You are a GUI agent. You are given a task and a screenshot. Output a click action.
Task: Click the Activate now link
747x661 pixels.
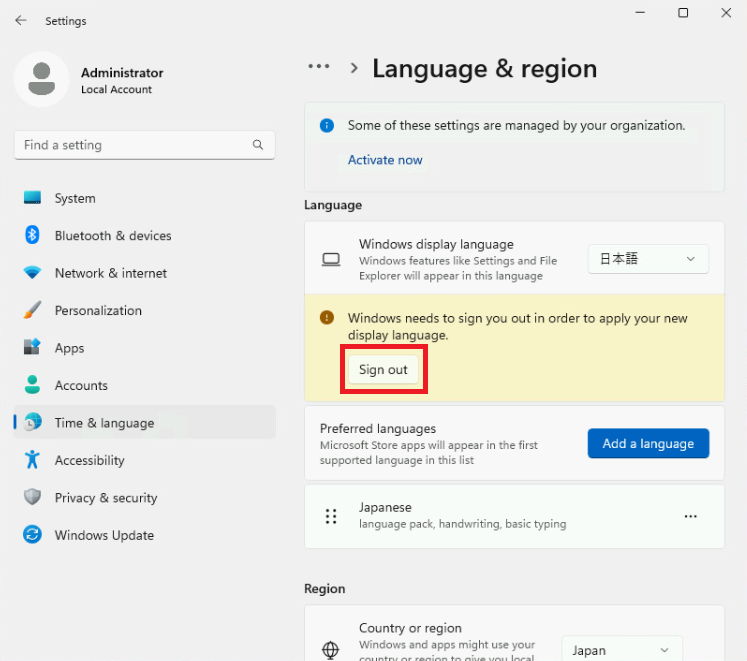point(385,160)
